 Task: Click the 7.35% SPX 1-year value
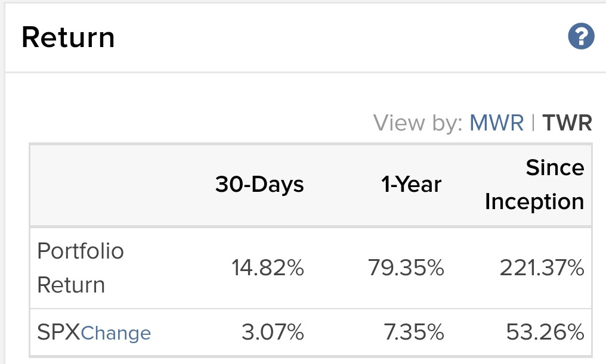(x=413, y=332)
